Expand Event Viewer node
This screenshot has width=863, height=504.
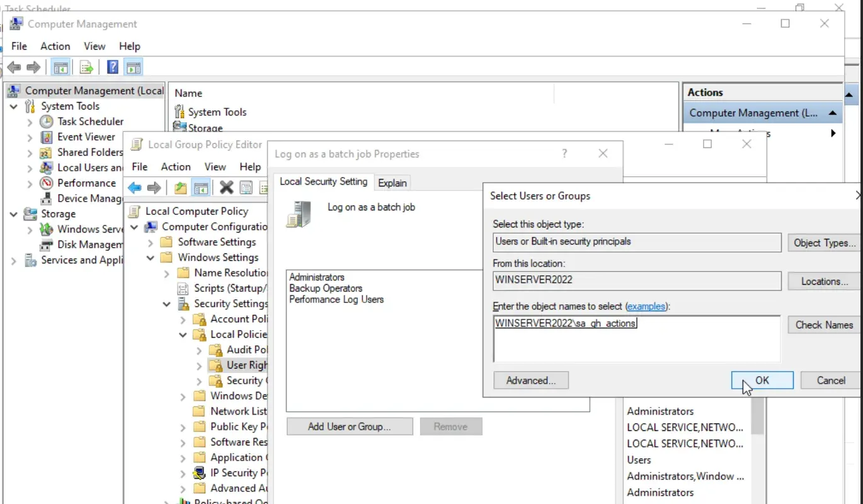30,137
